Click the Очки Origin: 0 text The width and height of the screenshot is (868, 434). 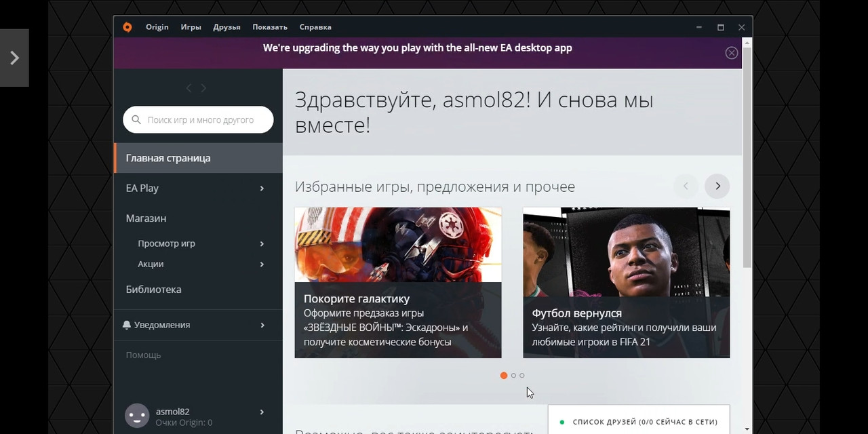click(x=184, y=423)
